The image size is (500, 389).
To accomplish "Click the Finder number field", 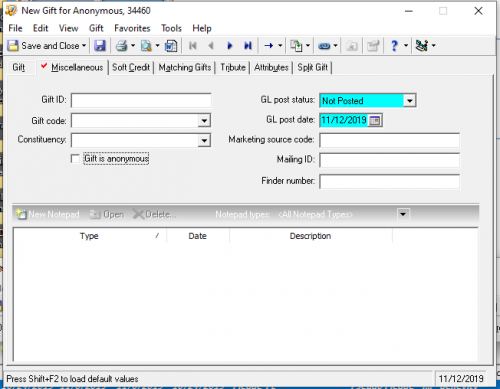I will click(x=389, y=182).
